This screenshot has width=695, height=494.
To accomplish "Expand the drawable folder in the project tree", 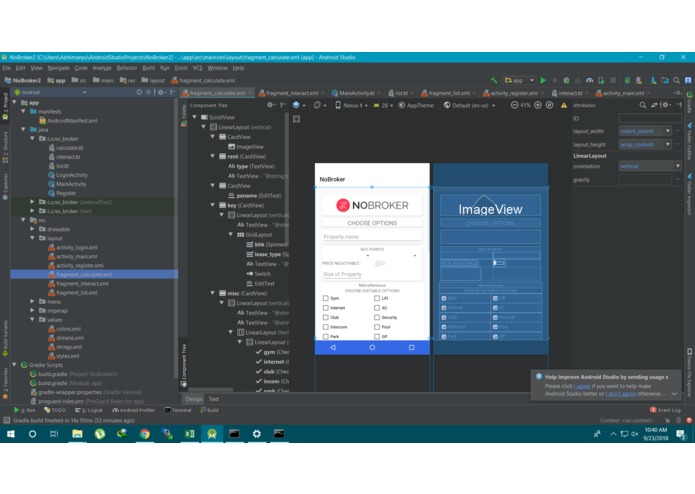I will pos(32,229).
